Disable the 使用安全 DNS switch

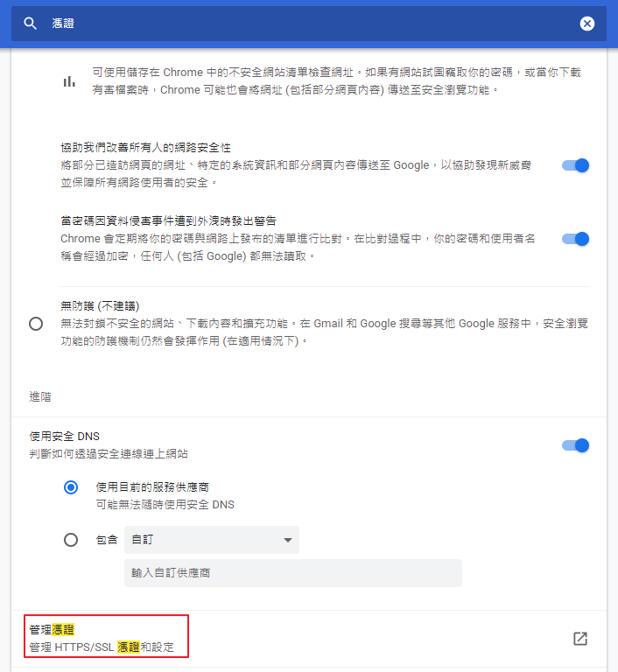pos(575,445)
